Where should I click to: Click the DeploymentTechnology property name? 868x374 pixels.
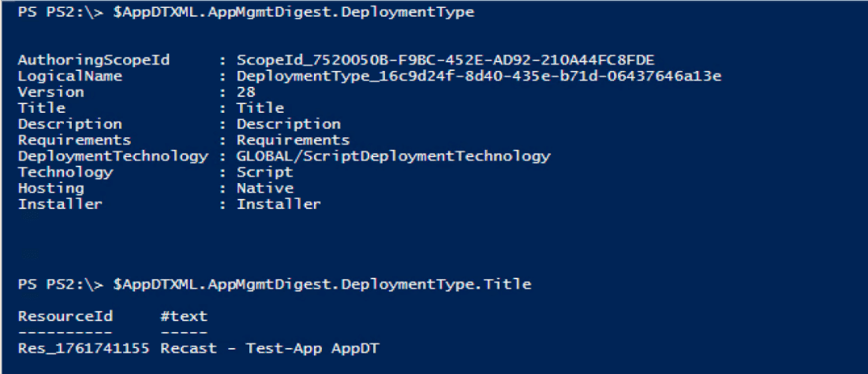[113, 156]
